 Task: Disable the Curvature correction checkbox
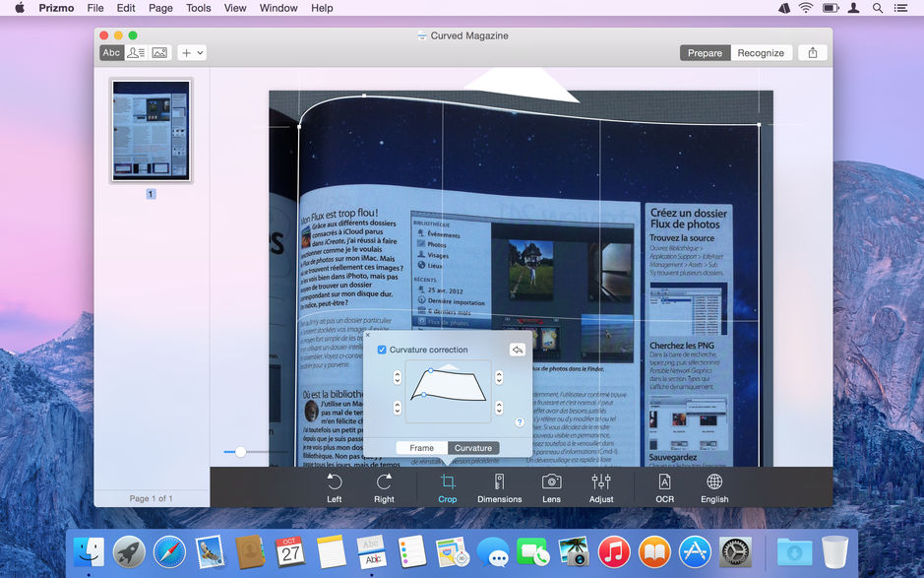tap(384, 350)
